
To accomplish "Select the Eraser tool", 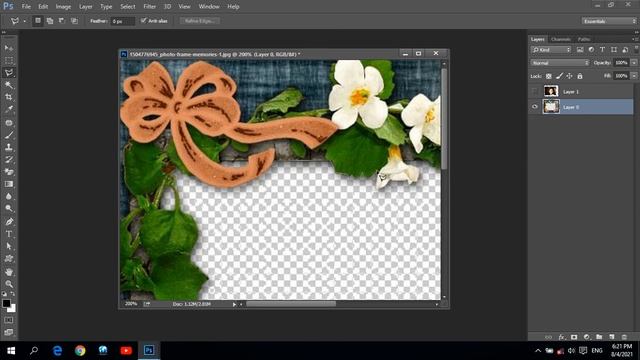I will (9, 172).
